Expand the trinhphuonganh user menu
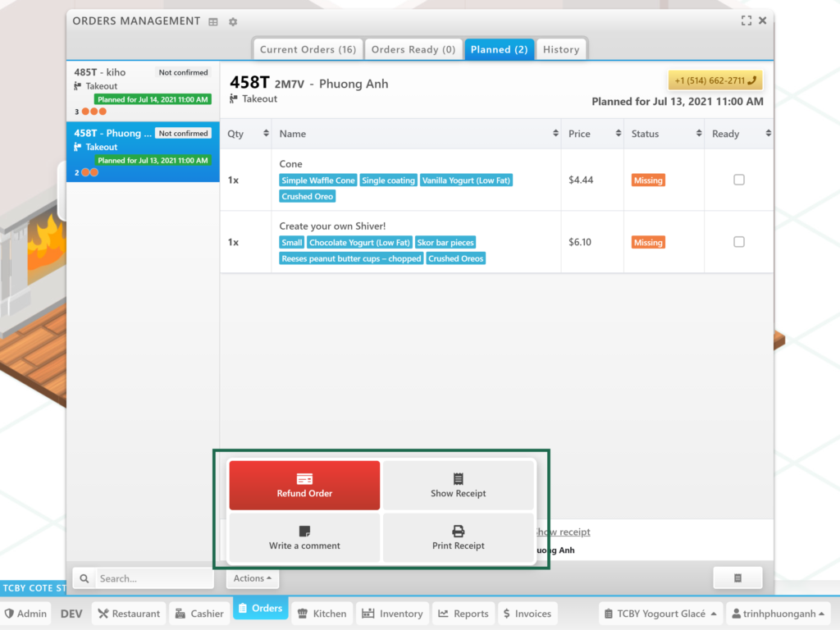Viewport: 840px width, 630px height. 778,614
